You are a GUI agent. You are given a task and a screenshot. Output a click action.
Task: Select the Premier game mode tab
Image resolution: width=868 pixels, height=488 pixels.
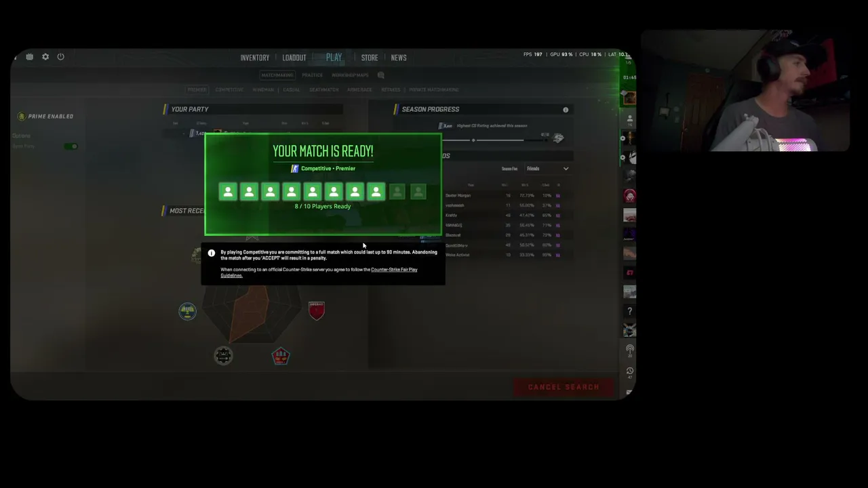tap(197, 89)
